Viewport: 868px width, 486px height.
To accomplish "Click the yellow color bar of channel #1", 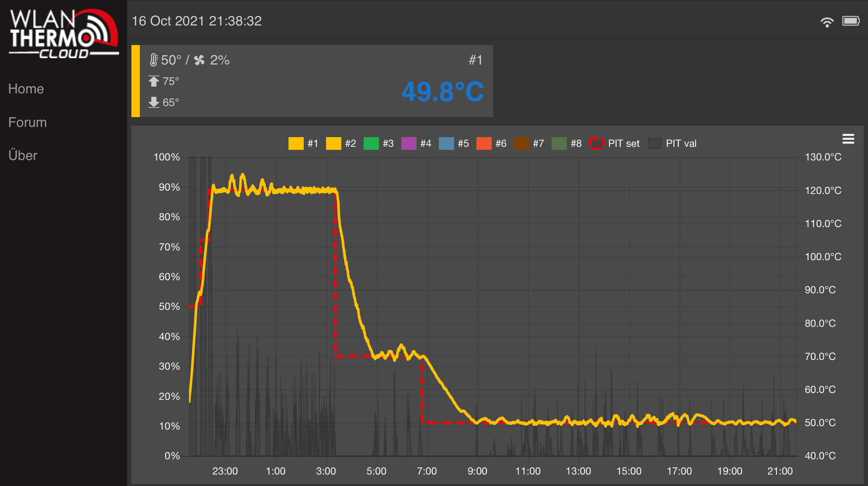I will (x=136, y=81).
